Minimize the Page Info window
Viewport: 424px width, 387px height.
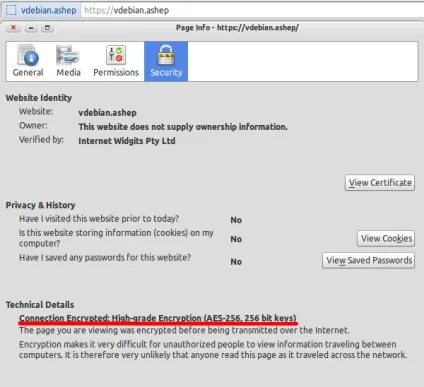(x=31, y=28)
